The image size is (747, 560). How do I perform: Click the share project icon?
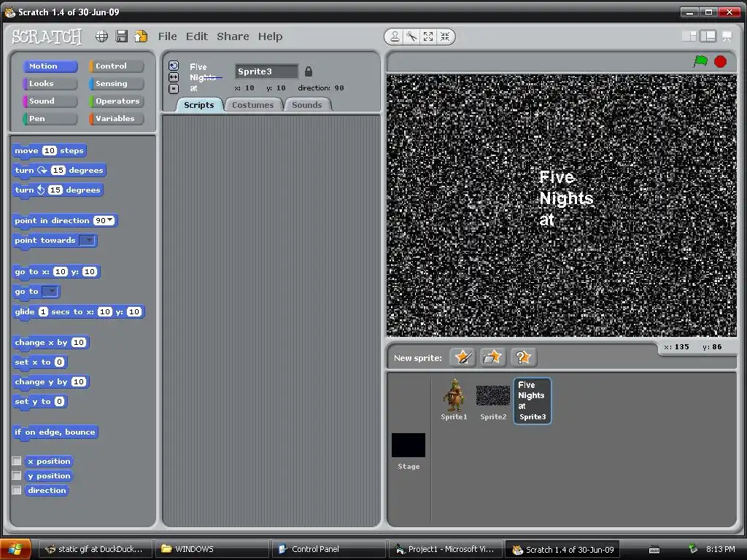point(141,36)
